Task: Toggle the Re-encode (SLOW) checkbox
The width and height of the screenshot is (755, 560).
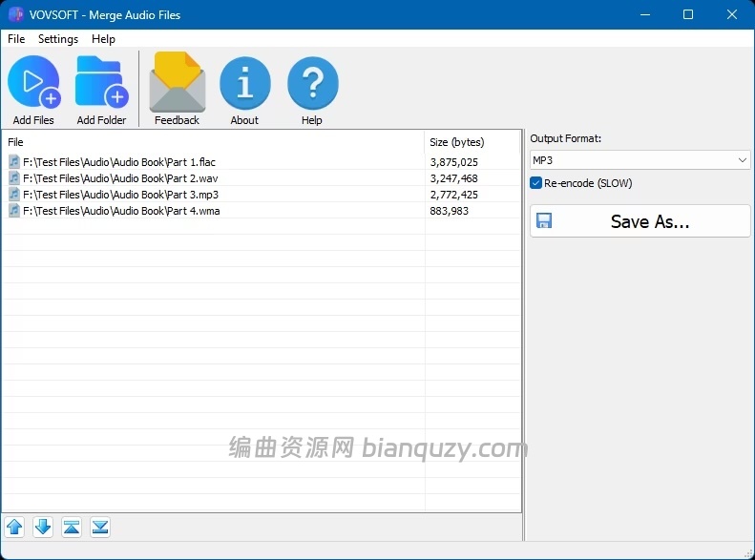Action: (x=535, y=183)
